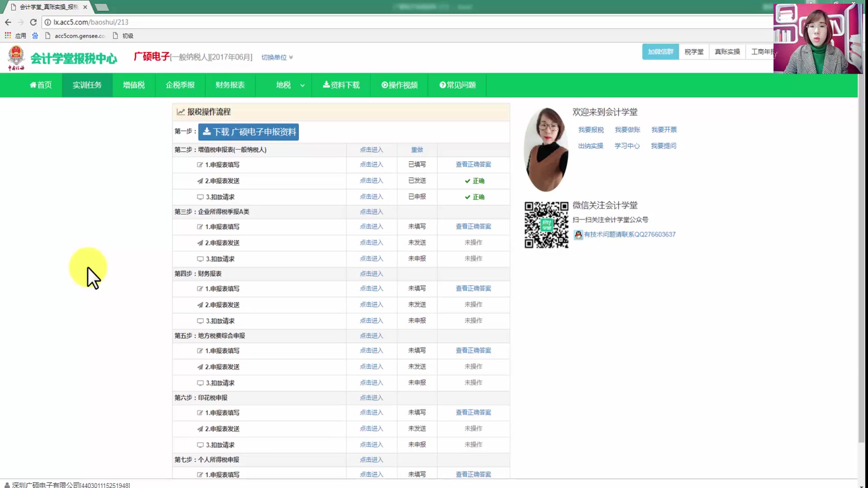Open the acc5com.gensee bookmark
The height and width of the screenshot is (488, 868).
click(x=75, y=36)
